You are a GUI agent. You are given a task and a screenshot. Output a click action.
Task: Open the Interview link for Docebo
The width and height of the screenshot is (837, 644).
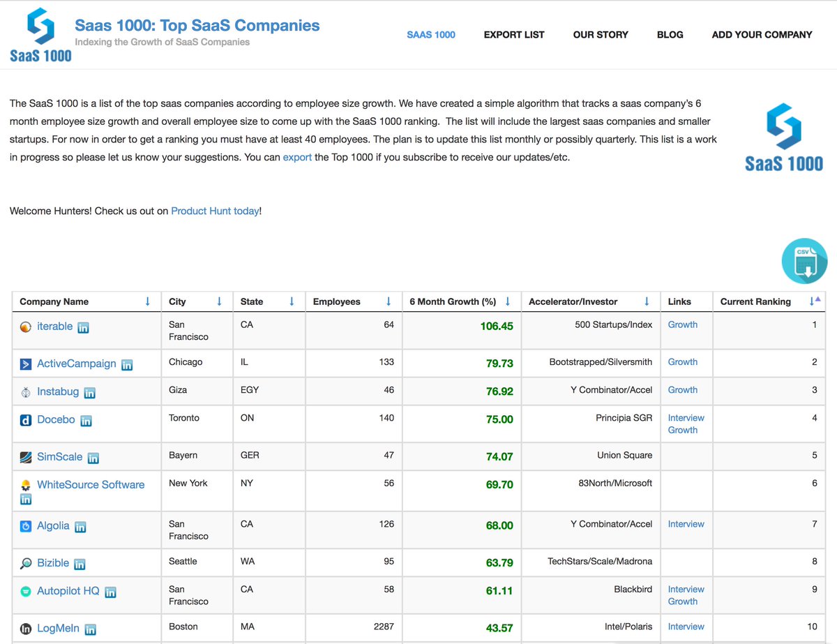pos(686,418)
